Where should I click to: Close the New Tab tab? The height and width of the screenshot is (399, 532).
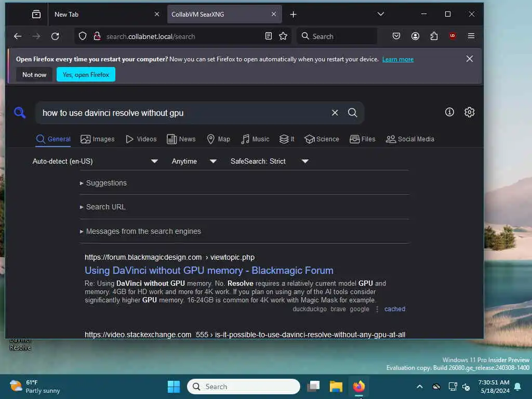coord(157,14)
